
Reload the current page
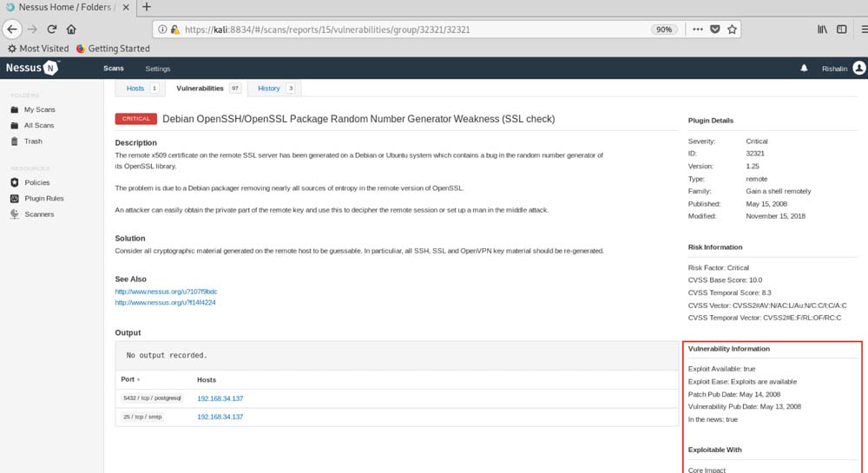(52, 30)
